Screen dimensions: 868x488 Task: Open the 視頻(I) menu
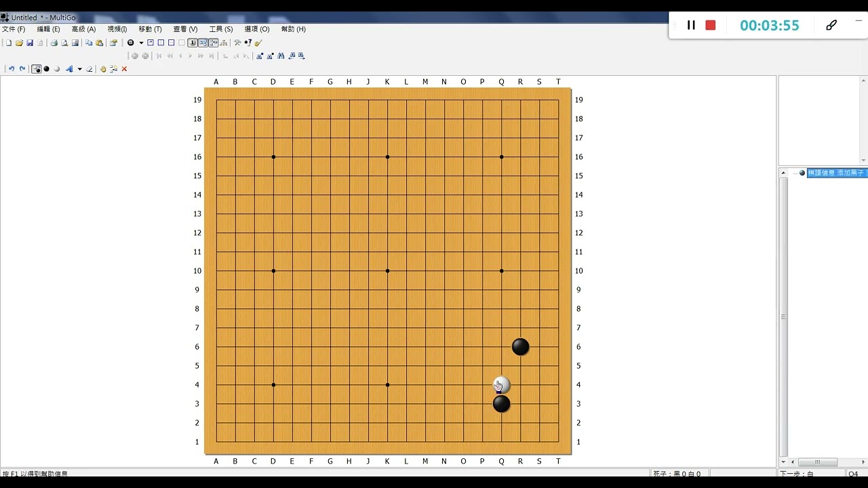pyautogui.click(x=117, y=29)
